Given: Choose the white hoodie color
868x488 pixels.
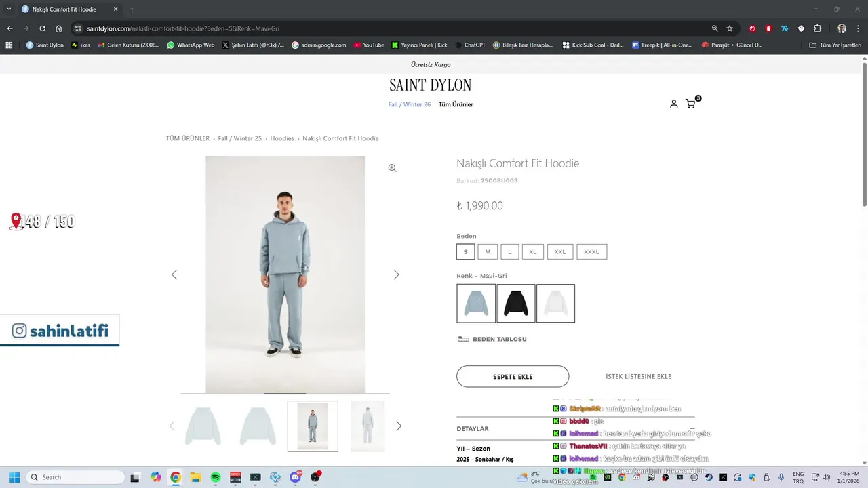Looking at the screenshot, I should tap(556, 303).
